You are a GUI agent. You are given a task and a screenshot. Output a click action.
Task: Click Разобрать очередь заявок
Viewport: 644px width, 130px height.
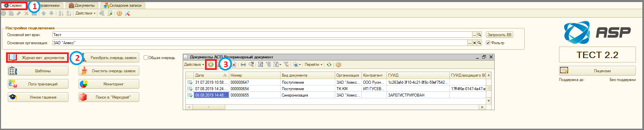click(109, 58)
